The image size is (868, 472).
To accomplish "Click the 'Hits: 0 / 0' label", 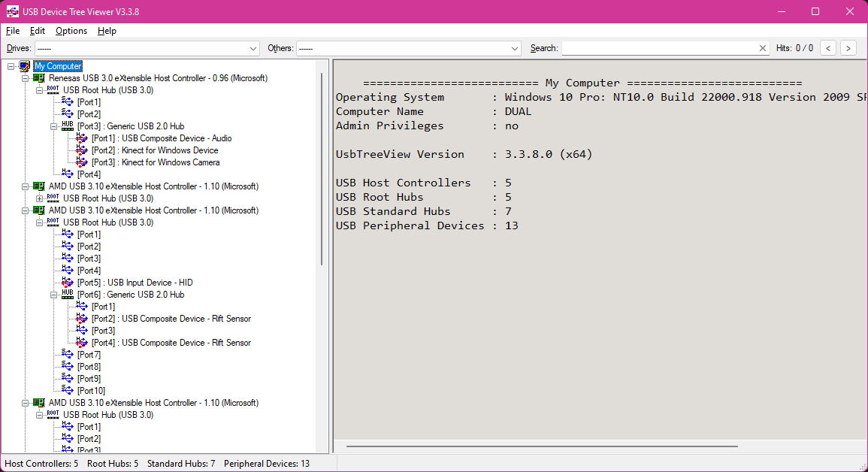I will (x=794, y=48).
